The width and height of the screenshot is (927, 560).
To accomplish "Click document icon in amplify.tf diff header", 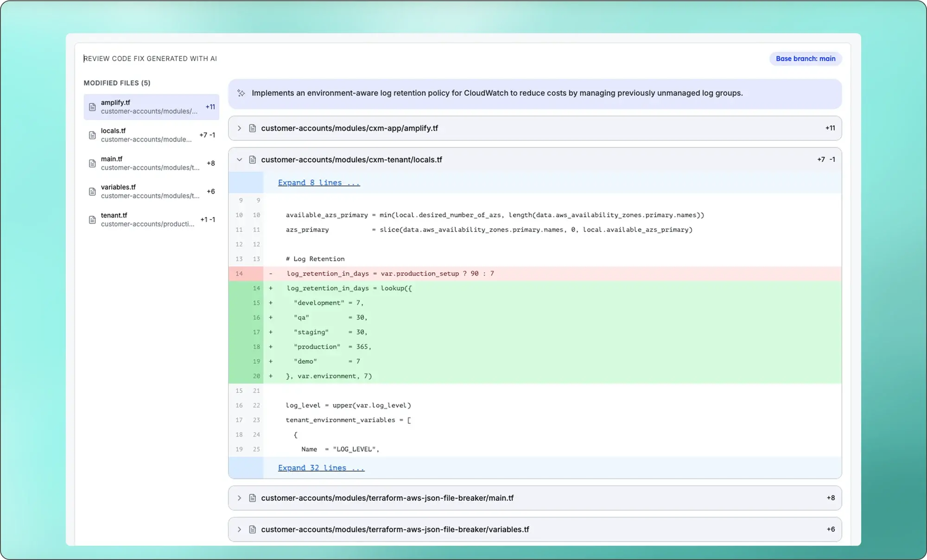I will [x=253, y=128].
